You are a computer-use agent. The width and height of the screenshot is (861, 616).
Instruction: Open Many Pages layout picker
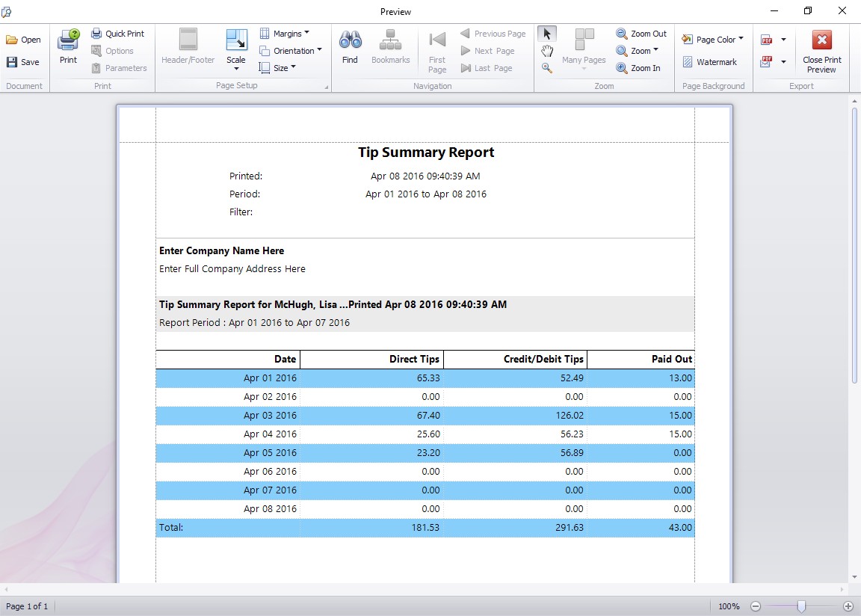(584, 49)
